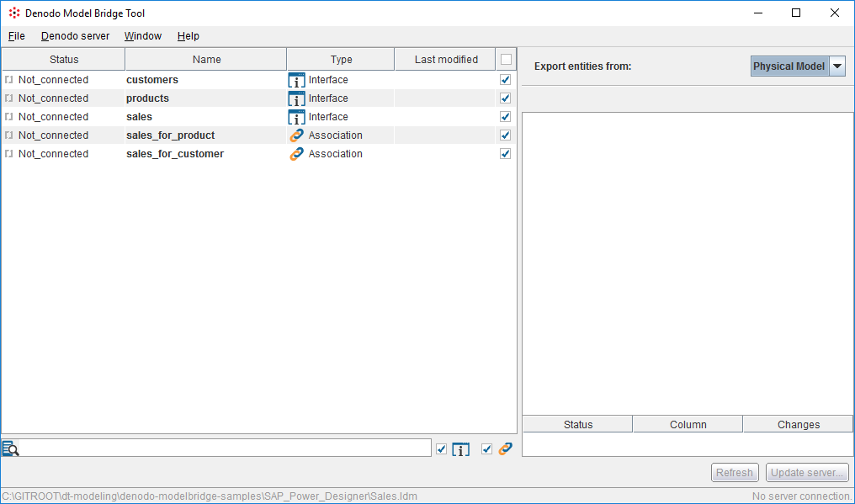Screen dimensions: 855x504
Task: Click the Status header in the right panel
Action: click(x=578, y=424)
